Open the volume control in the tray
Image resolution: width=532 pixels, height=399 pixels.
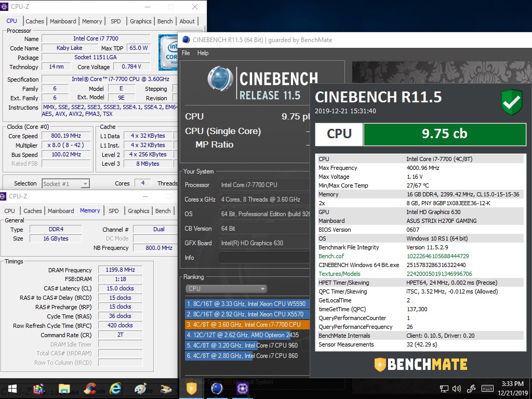click(457, 389)
